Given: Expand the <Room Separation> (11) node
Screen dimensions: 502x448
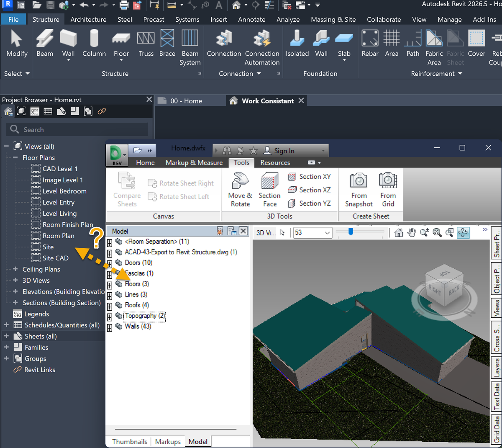Looking at the screenshot, I should click(110, 242).
